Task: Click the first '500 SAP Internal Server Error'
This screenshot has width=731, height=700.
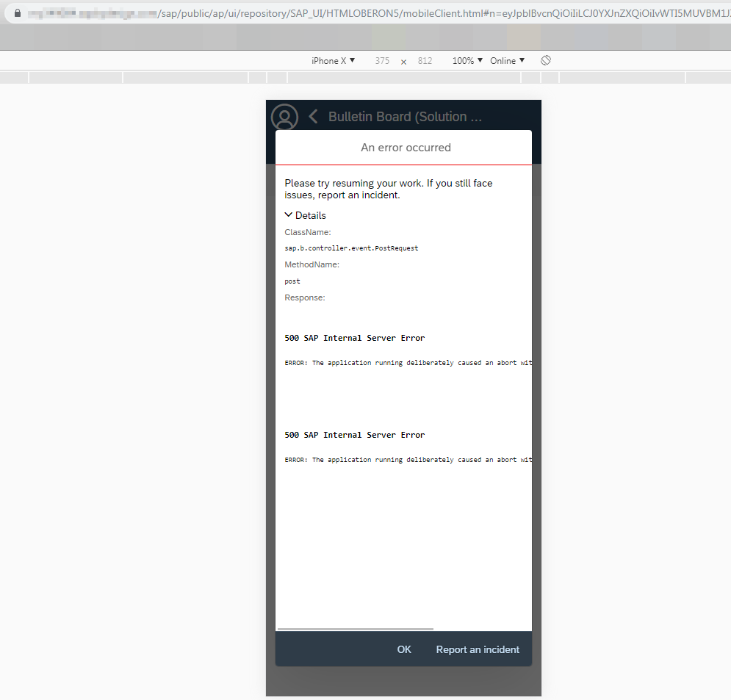Action: click(x=355, y=338)
